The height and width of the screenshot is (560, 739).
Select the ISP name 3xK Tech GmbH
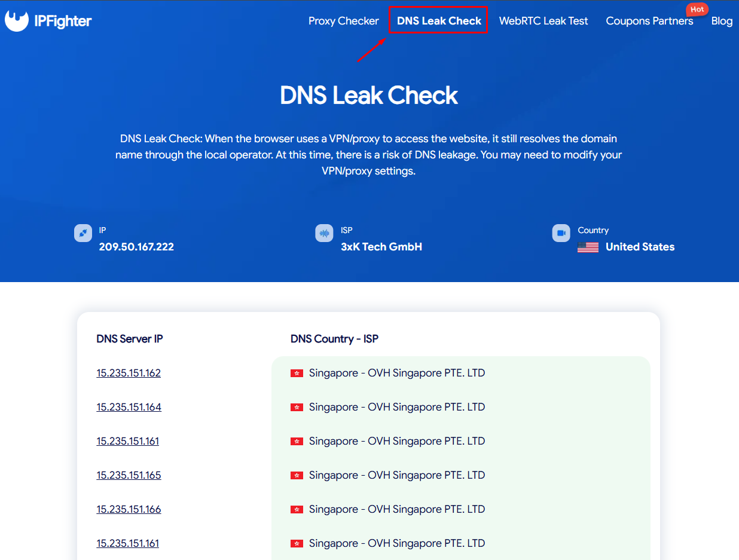tap(381, 247)
